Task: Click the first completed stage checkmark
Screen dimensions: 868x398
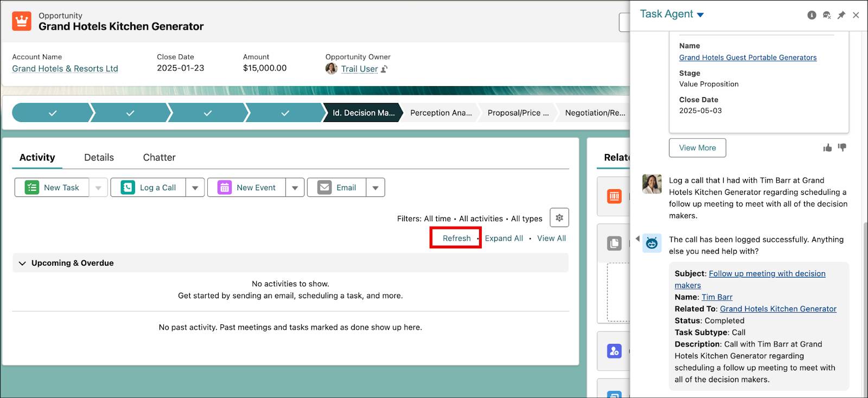Action: [53, 113]
